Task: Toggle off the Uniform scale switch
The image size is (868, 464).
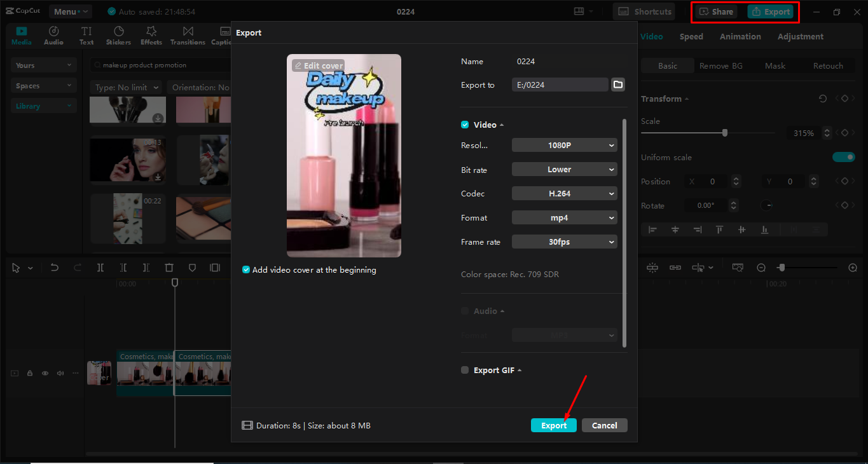Action: pyautogui.click(x=843, y=157)
